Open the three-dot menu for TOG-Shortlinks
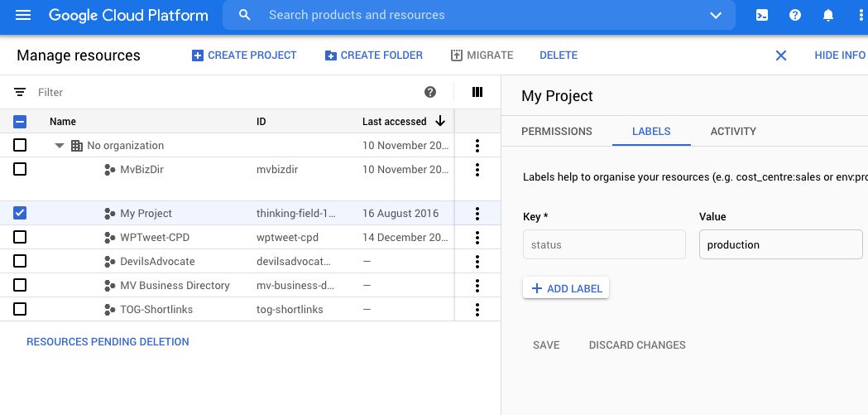Screen dimensions: 868x415 tap(477, 309)
